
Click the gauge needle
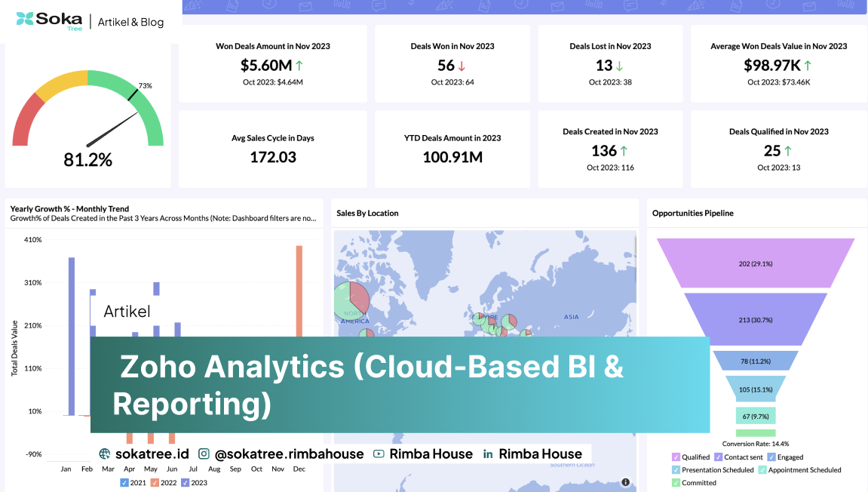tap(112, 129)
